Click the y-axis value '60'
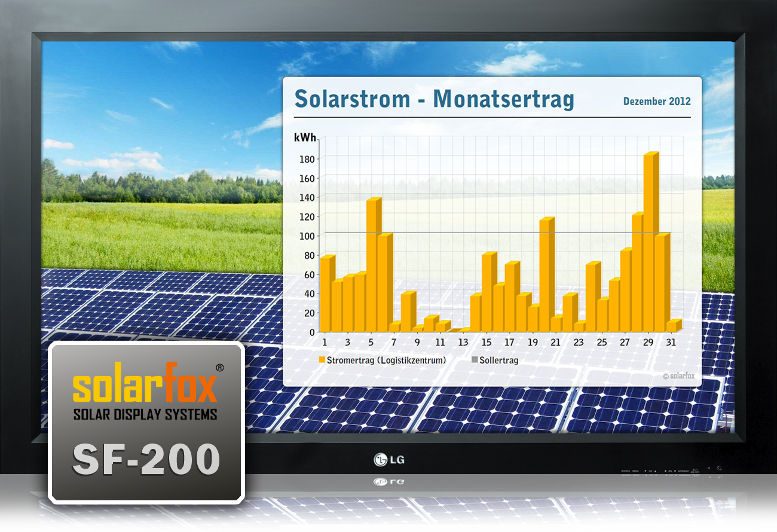 (x=310, y=274)
